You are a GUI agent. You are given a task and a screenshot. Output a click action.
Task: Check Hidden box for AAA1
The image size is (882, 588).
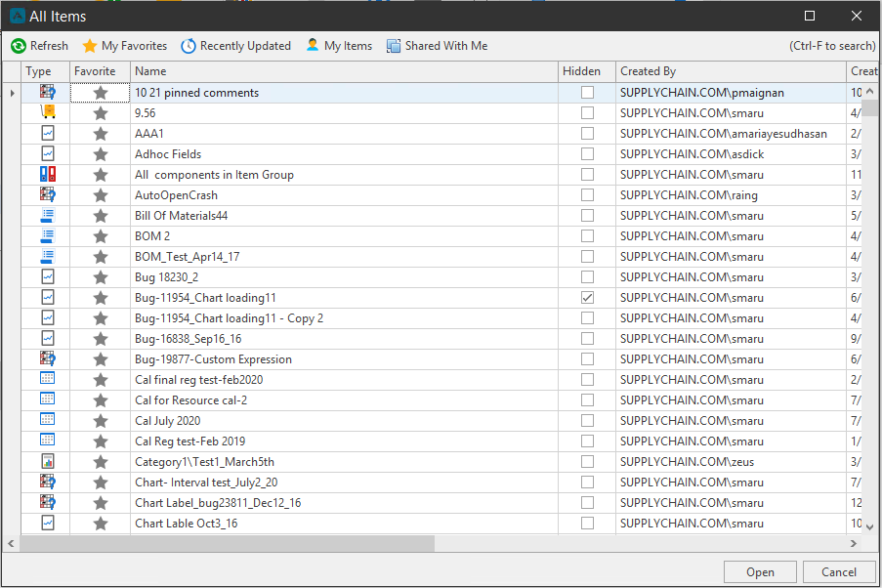tap(587, 134)
